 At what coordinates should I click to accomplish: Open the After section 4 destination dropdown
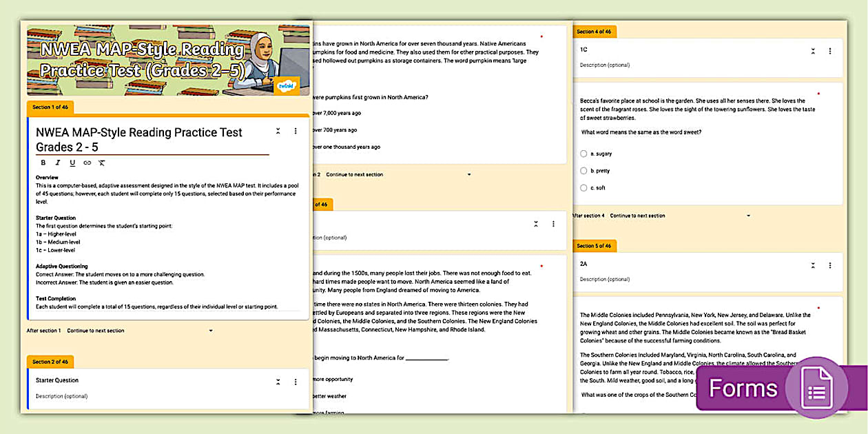(x=749, y=215)
